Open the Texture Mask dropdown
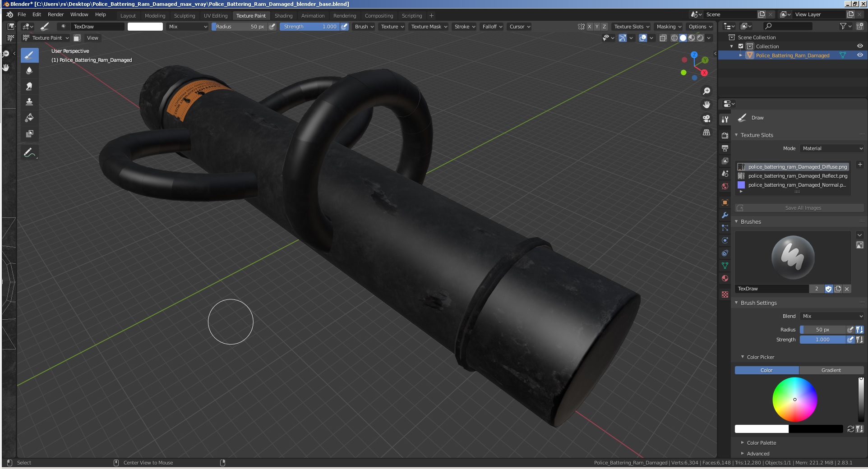Image resolution: width=868 pixels, height=469 pixels. point(429,27)
